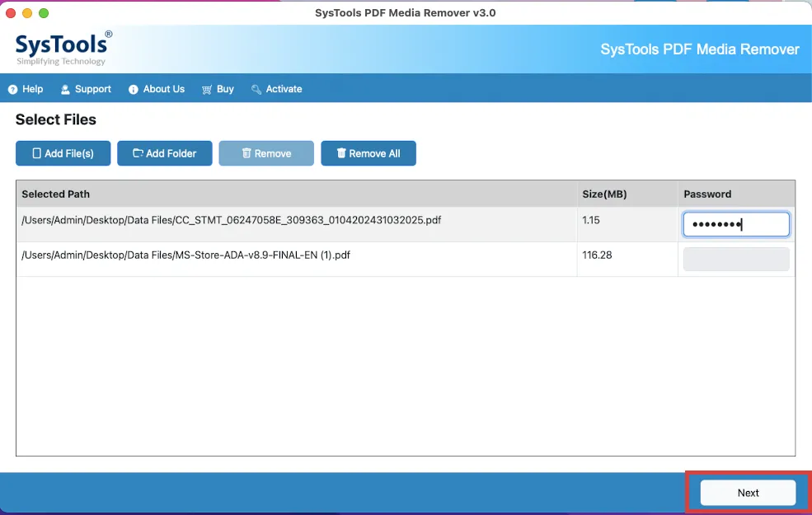This screenshot has width=812, height=515.
Task: Click the Add File(s) button
Action: (x=63, y=153)
